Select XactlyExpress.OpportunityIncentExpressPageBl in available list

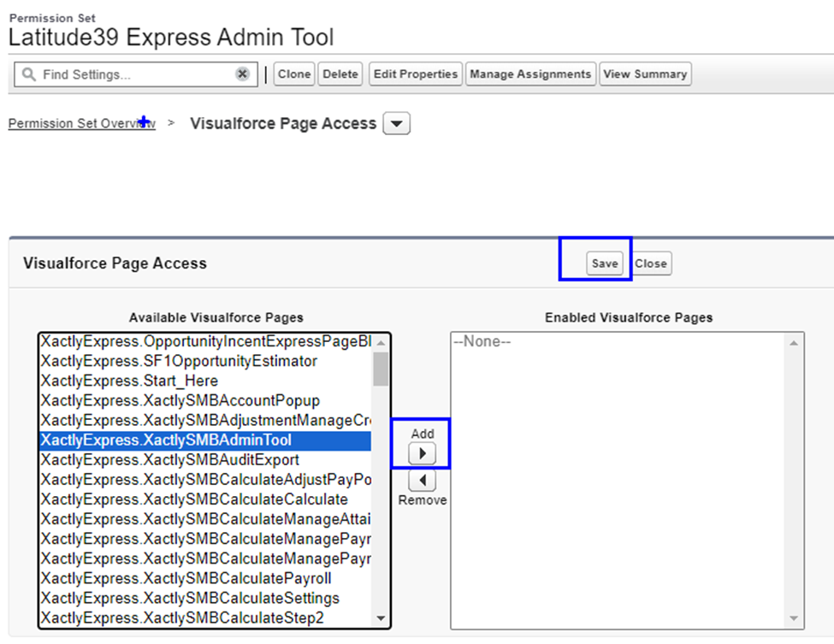coord(206,341)
